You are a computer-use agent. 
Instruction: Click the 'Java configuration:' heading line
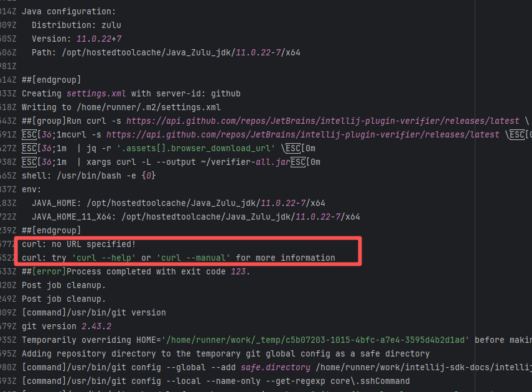tap(68, 11)
